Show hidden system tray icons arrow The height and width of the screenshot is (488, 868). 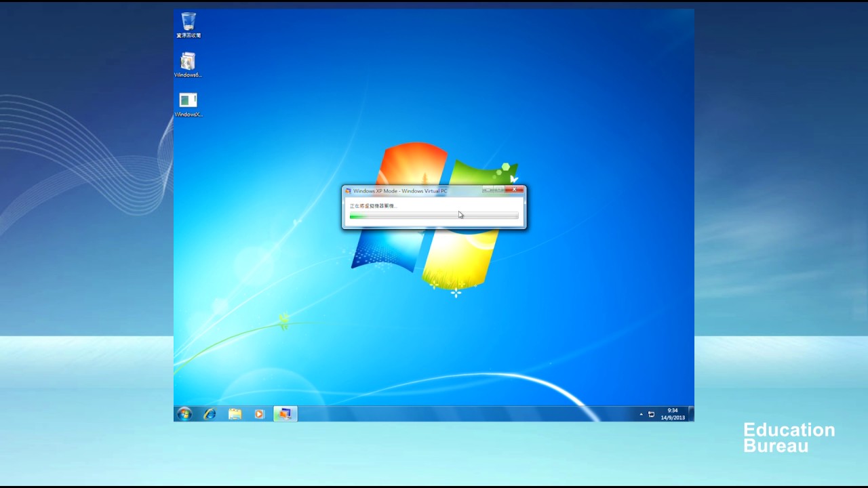pyautogui.click(x=641, y=414)
